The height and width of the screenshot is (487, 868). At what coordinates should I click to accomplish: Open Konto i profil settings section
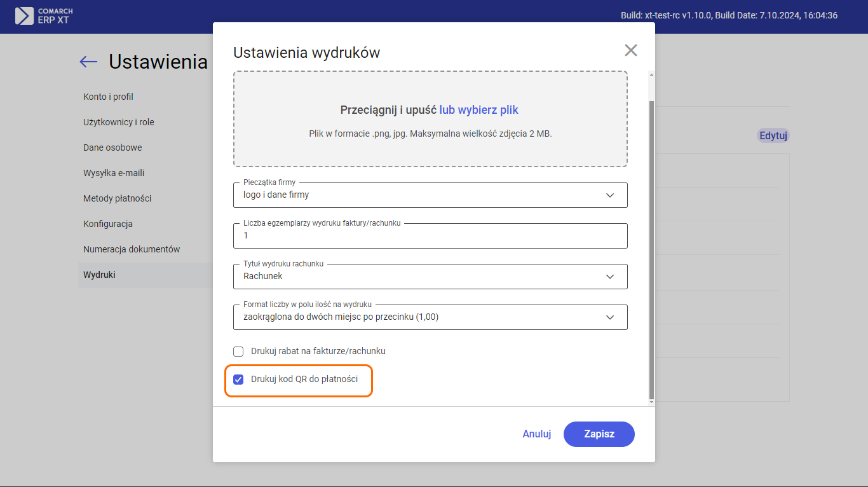[108, 97]
